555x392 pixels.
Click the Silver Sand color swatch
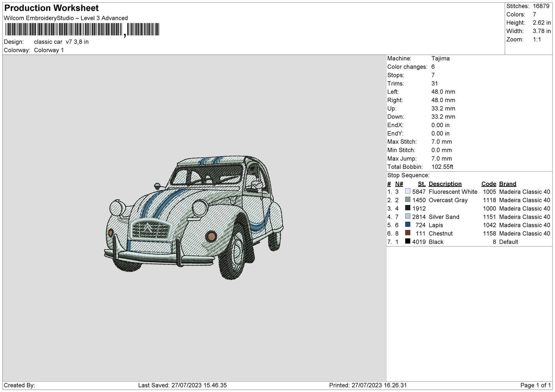[x=408, y=217]
